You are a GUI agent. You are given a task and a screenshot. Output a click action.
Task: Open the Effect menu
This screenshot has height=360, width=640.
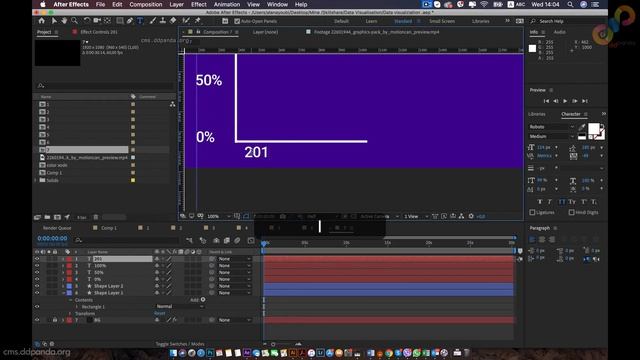point(199,4)
